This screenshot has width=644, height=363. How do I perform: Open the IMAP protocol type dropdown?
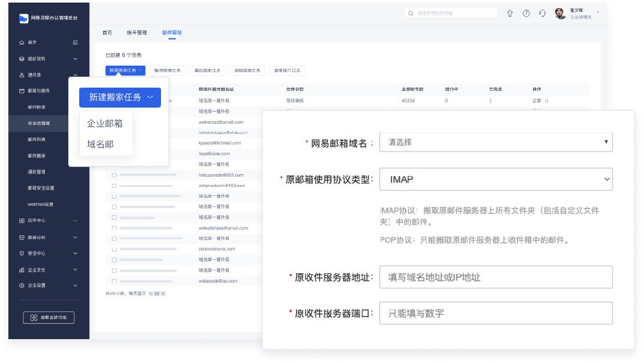[495, 179]
